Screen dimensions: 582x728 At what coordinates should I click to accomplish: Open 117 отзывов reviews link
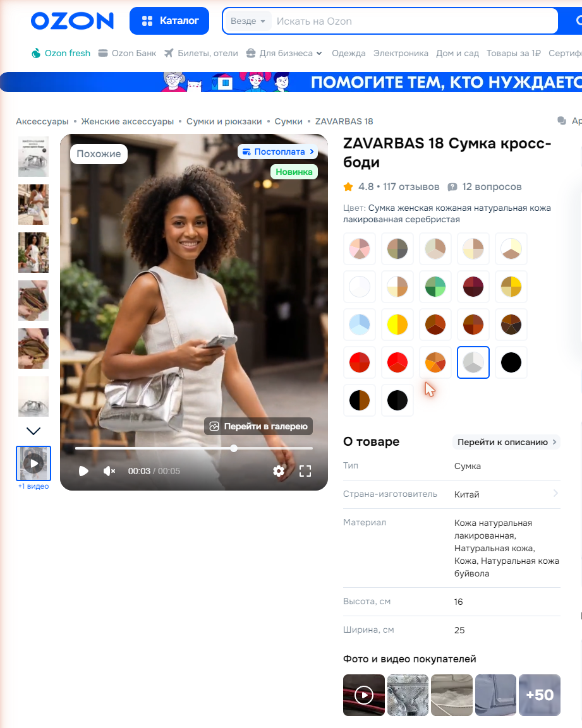click(x=411, y=187)
